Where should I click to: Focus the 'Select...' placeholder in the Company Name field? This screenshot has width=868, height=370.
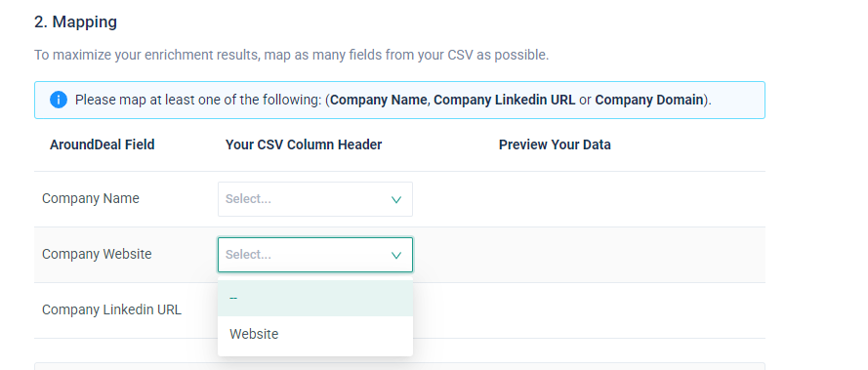tap(248, 199)
